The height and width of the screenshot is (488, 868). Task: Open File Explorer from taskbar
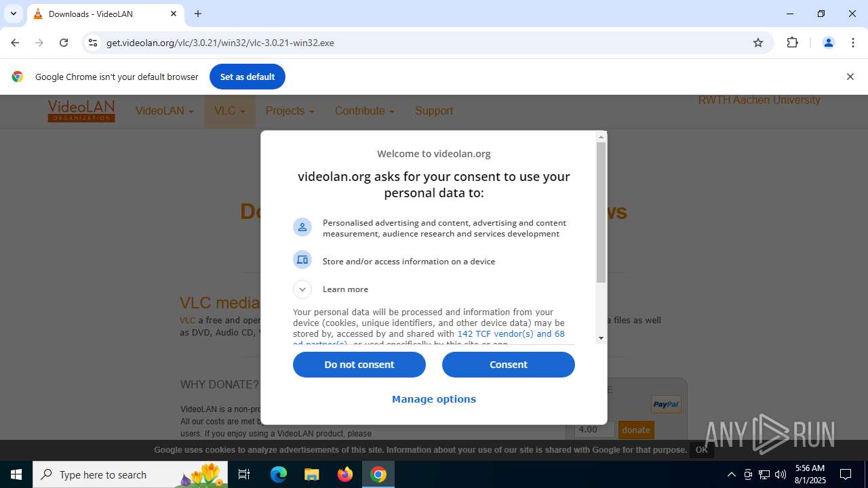312,475
